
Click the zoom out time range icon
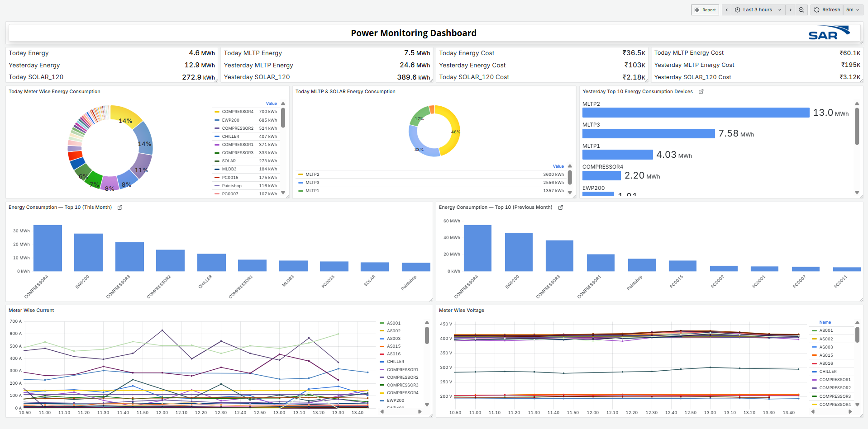point(801,10)
